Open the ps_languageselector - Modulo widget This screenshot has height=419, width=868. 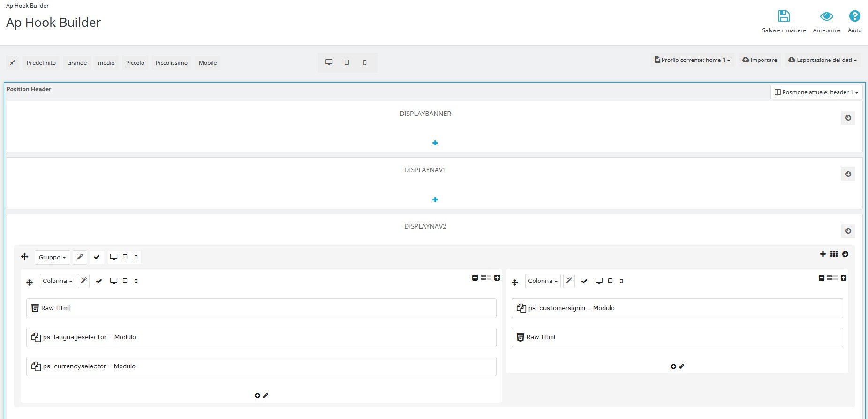[261, 337]
